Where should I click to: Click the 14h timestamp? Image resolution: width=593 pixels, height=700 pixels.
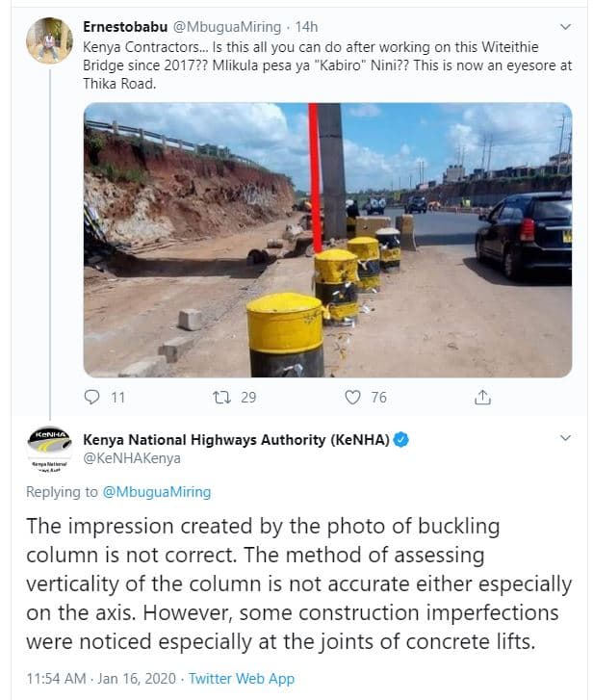pos(306,27)
